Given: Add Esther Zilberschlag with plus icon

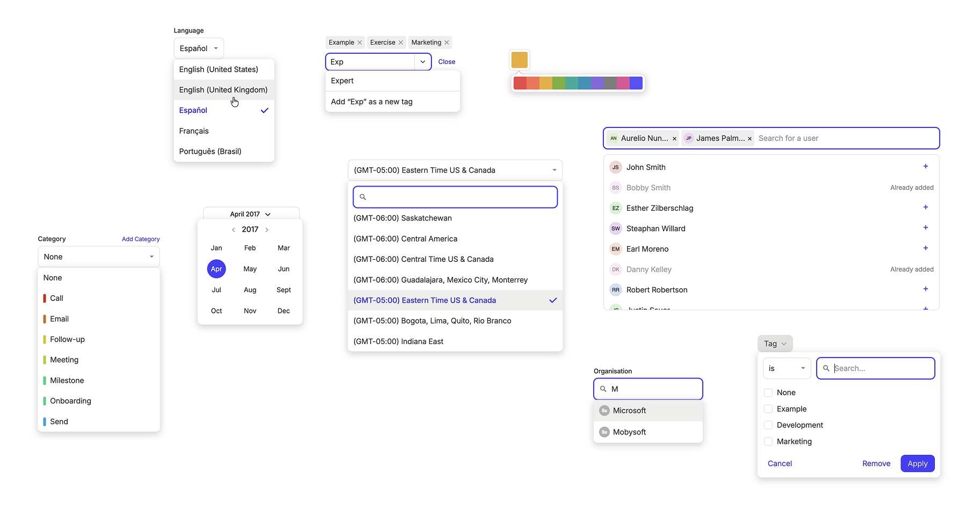Looking at the screenshot, I should (x=926, y=208).
